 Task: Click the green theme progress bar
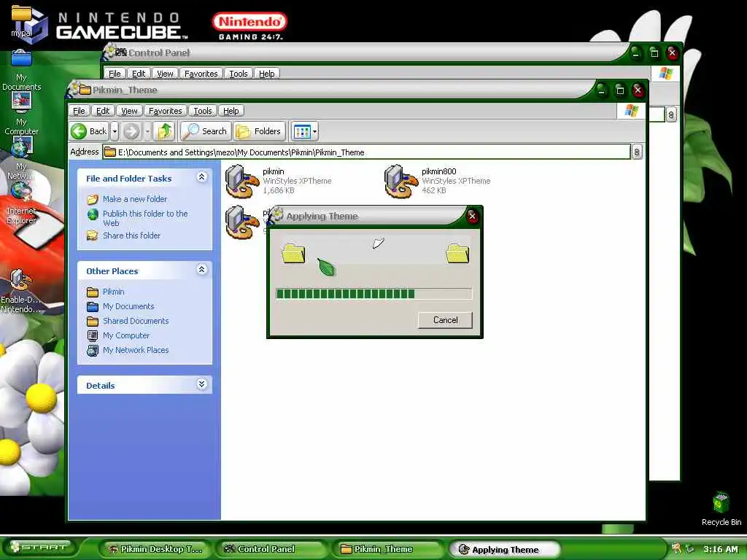(374, 293)
